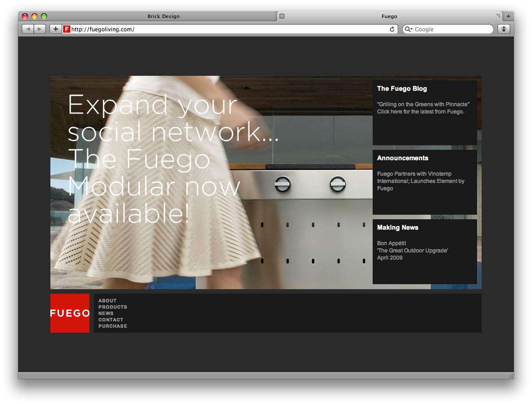Click the window resize grip in corner
The image size is (532, 404).
pyautogui.click(x=511, y=376)
